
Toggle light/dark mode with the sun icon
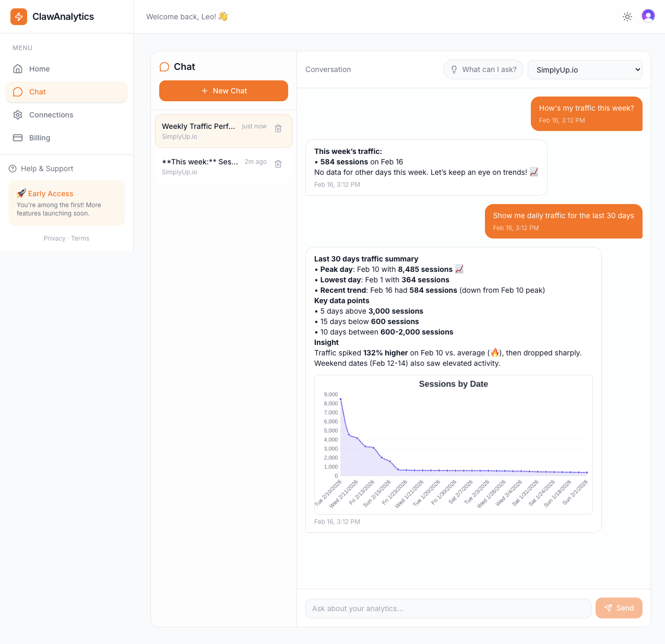pos(627,16)
